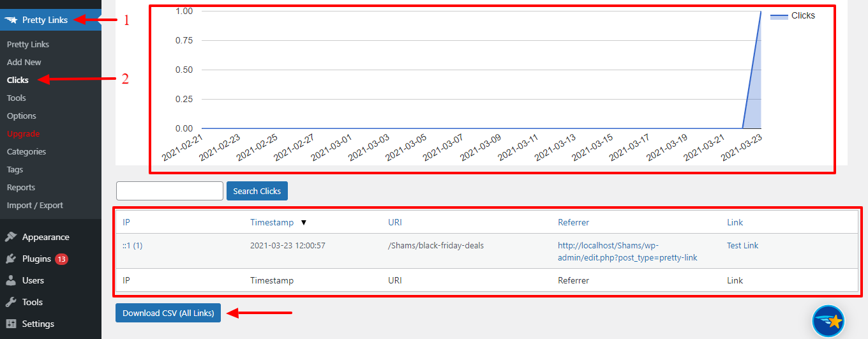Click the red Upgrade link

[x=24, y=134]
